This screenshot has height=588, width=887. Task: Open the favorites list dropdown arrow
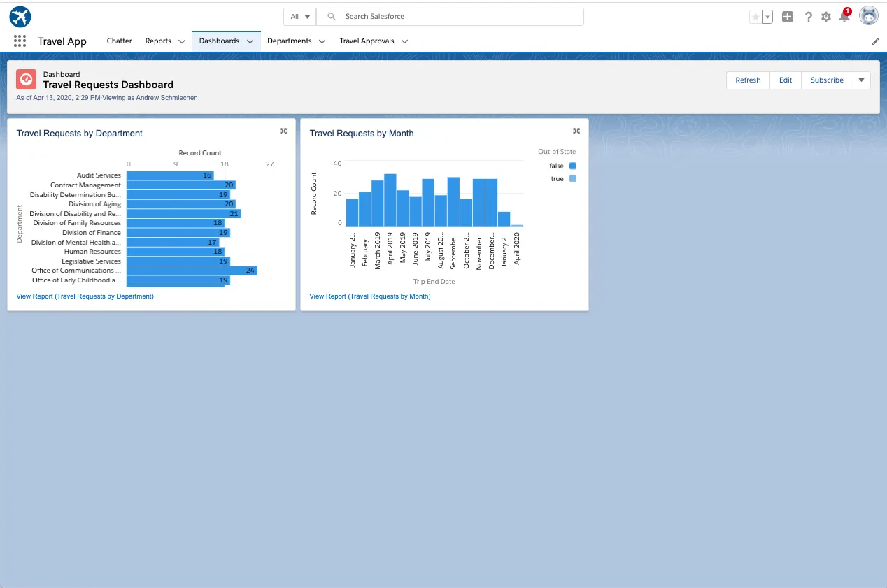click(767, 17)
